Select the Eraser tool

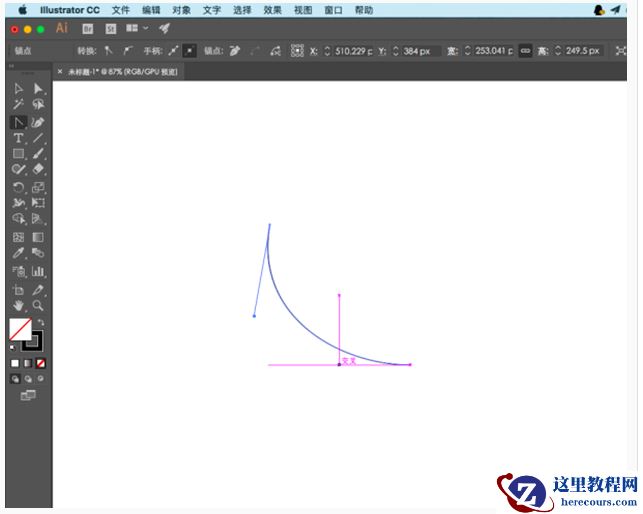[38, 169]
